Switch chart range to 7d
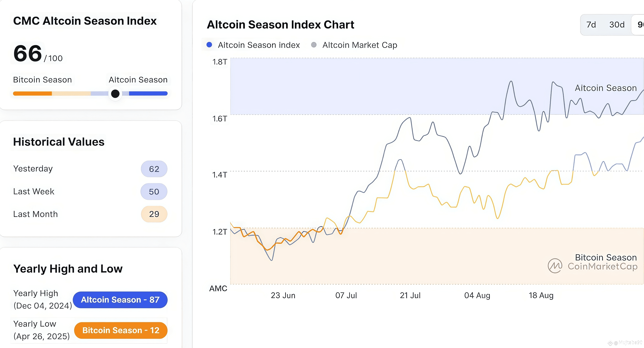 coord(591,25)
